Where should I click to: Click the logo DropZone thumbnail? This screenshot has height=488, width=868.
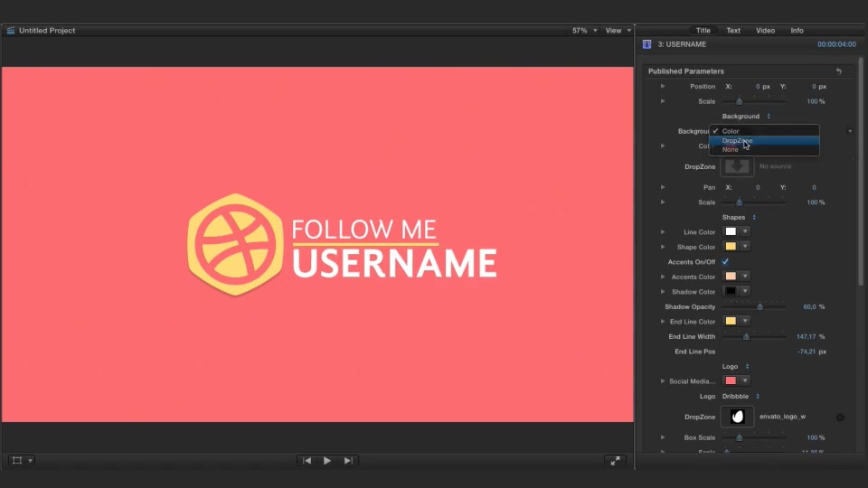738,417
